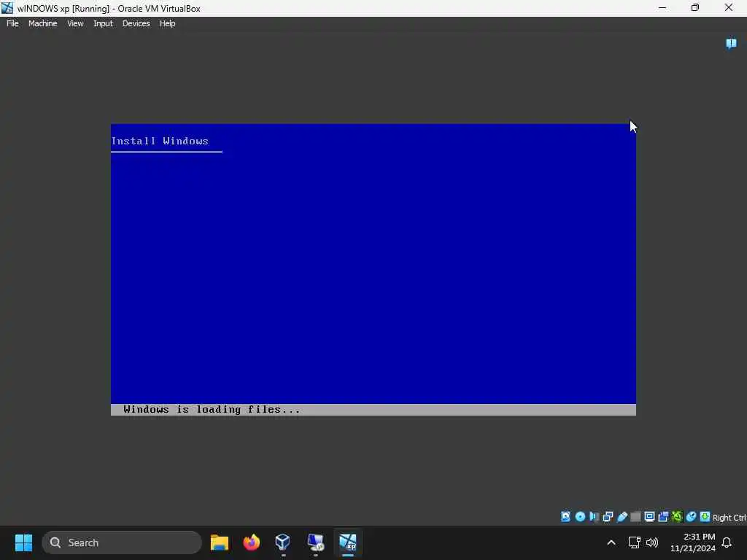The image size is (747, 560).
Task: Open the Devices menu
Action: click(x=136, y=23)
